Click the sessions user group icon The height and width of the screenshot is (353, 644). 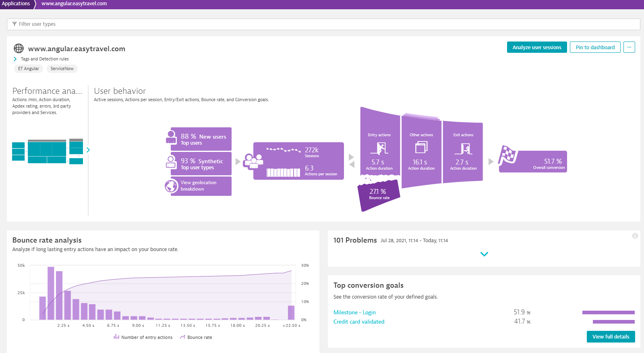click(x=253, y=161)
